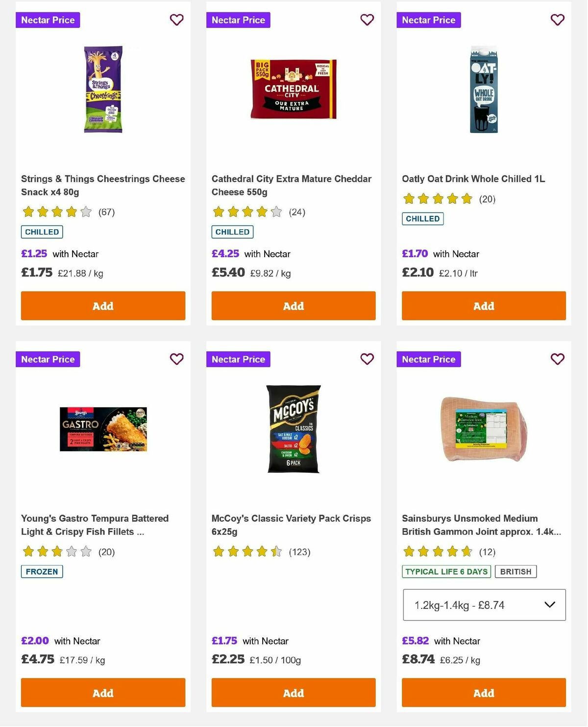Click the Nectar Price badge on Oatly
Viewport: 588px width, 727px height.
429,20
